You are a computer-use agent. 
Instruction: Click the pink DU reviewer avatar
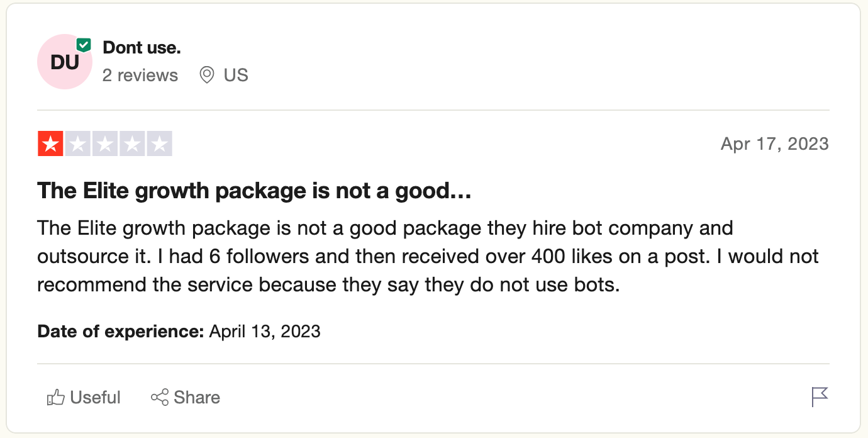coord(65,62)
